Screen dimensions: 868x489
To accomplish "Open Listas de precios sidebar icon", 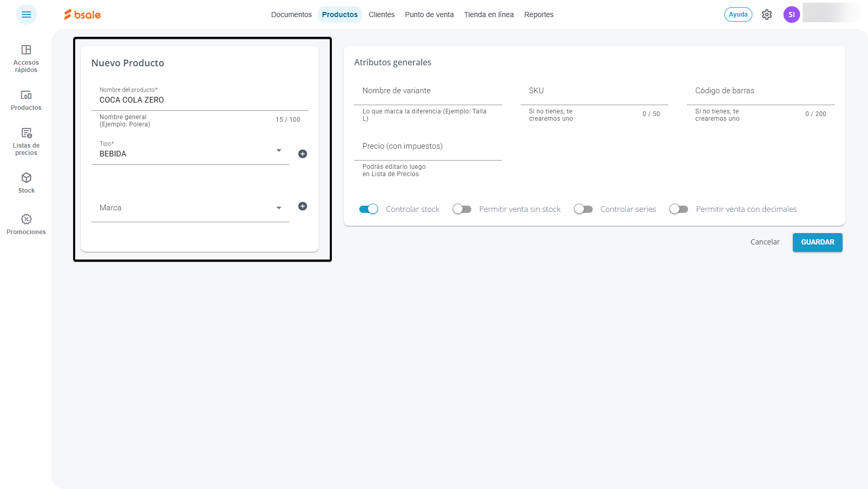I will [26, 141].
